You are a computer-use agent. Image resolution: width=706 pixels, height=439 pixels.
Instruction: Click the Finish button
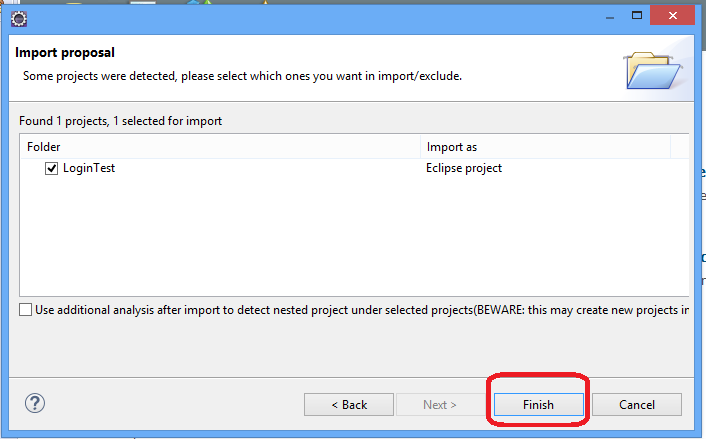tap(539, 405)
